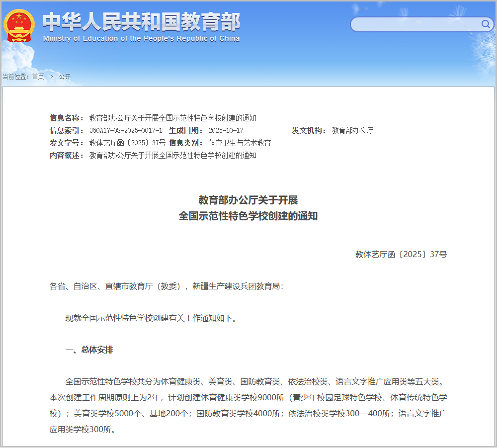Click the addressee line 各省、自治区、直辖市教育厅

[x=166, y=286]
